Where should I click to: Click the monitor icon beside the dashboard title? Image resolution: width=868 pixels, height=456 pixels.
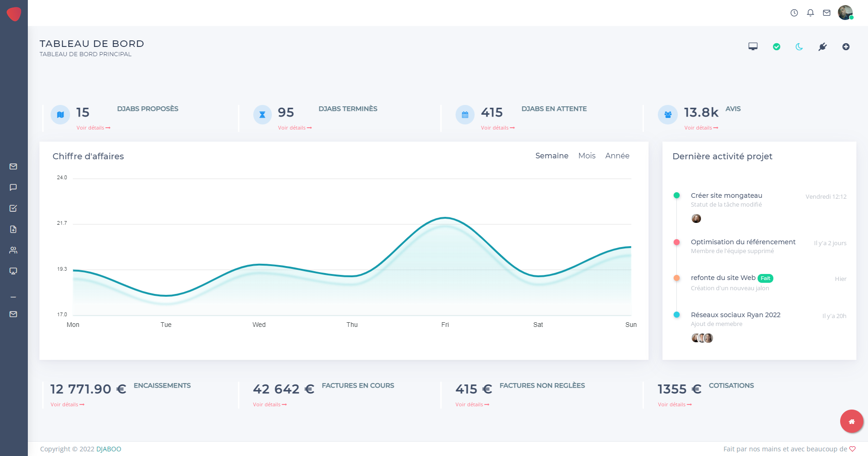753,46
